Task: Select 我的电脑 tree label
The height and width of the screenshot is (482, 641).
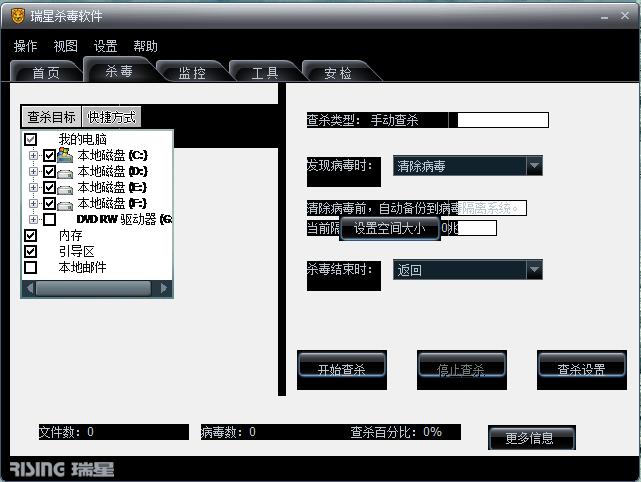Action: pos(83,139)
